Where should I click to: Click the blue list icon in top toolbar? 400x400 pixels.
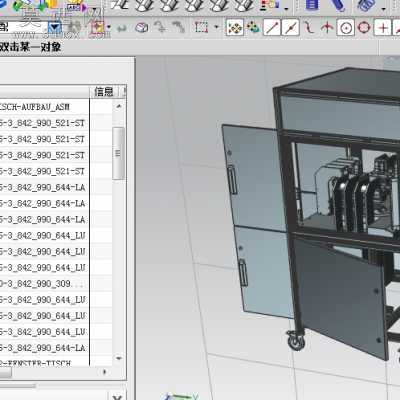click(312, 5)
